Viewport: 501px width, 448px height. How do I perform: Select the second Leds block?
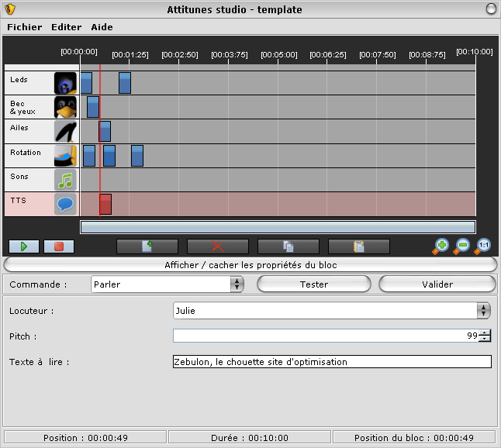click(125, 83)
